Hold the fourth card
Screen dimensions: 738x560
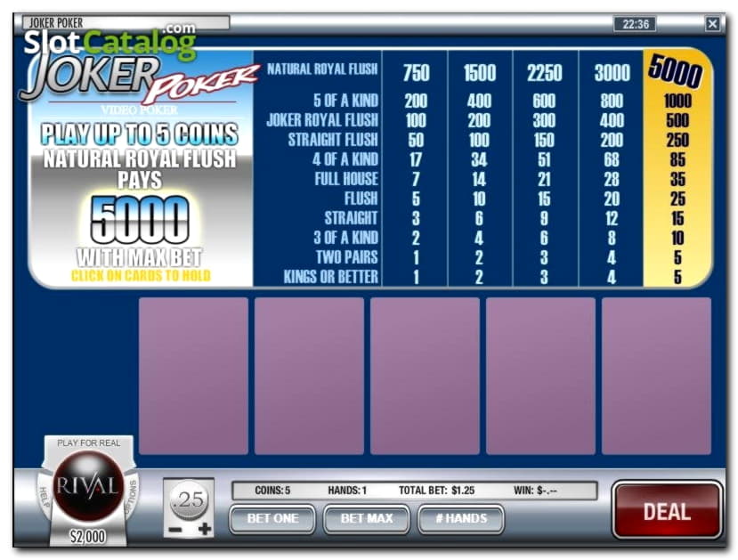click(x=540, y=376)
